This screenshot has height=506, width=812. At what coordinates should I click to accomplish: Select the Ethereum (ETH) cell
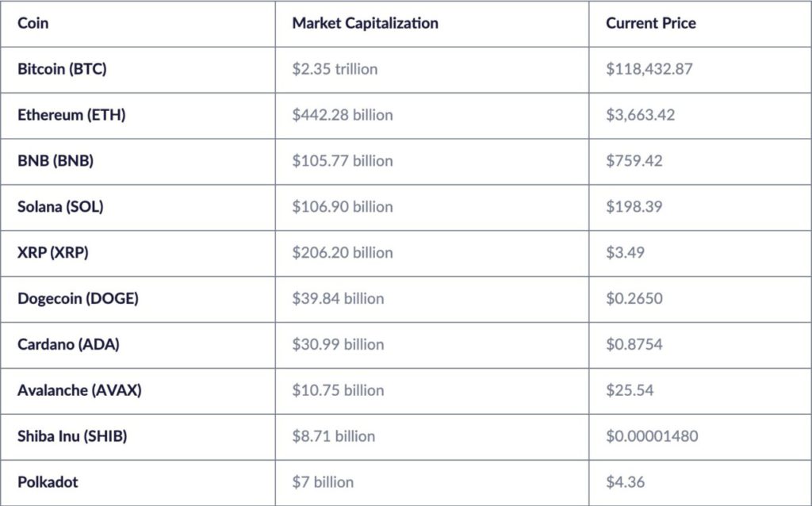click(71, 115)
